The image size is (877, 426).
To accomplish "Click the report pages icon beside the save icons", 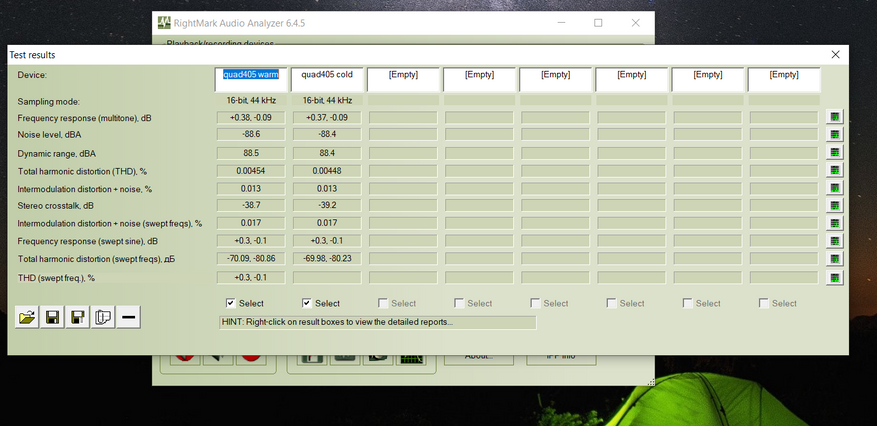I will click(102, 318).
